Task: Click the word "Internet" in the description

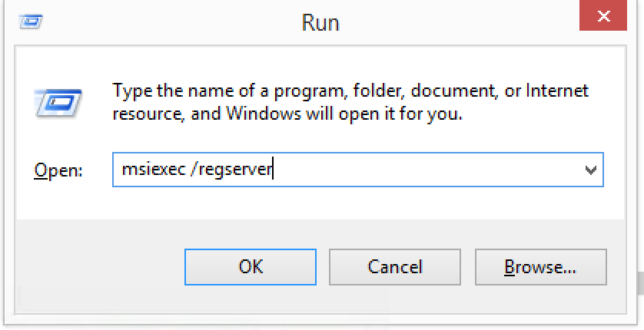Action: (557, 91)
